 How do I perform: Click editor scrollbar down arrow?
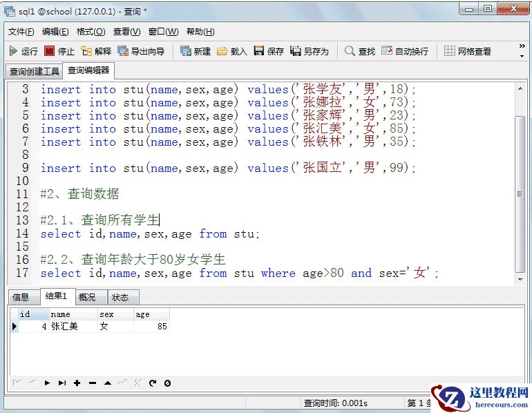(520, 279)
